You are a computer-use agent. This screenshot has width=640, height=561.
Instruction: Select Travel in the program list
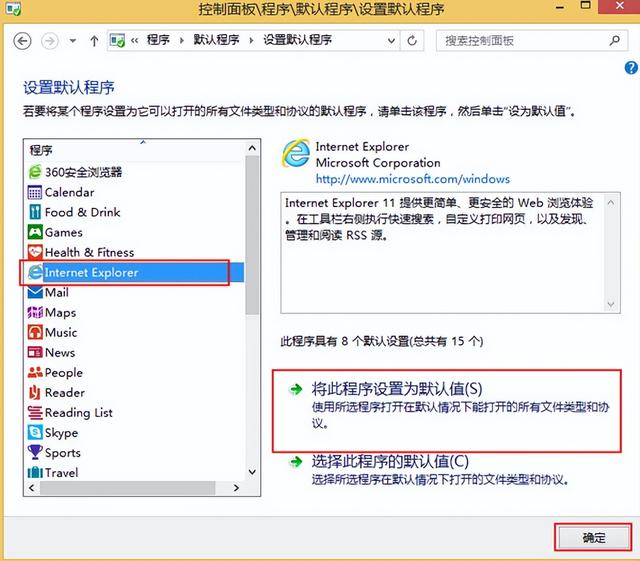62,472
